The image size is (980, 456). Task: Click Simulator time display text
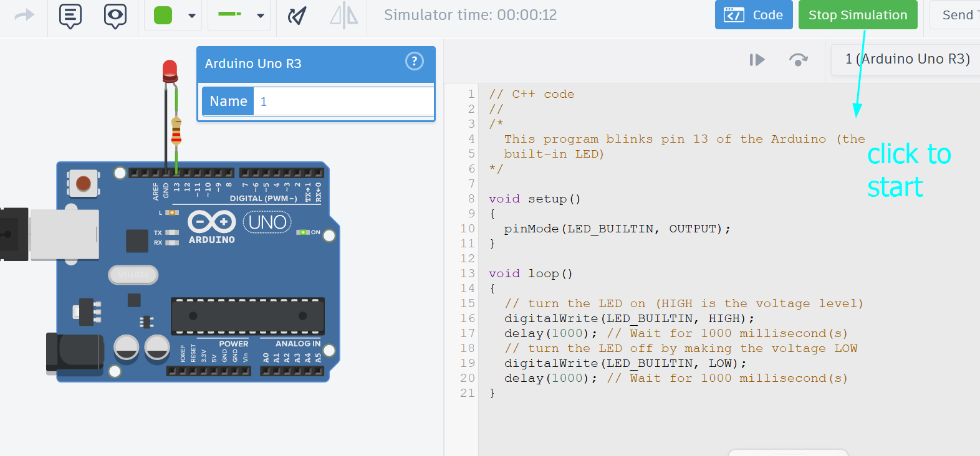(x=470, y=15)
